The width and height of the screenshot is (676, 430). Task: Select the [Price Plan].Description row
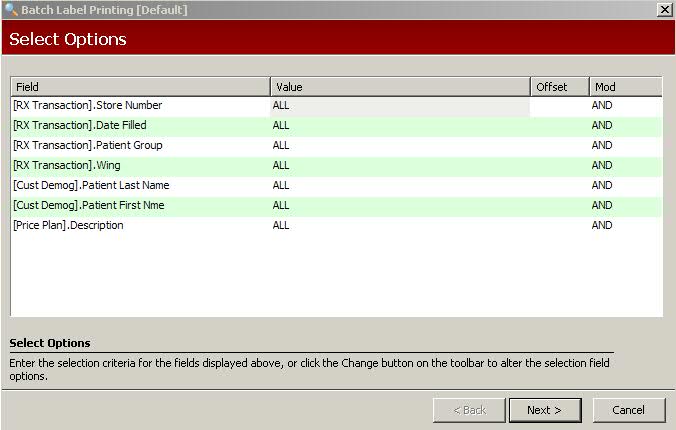pyautogui.click(x=336, y=226)
